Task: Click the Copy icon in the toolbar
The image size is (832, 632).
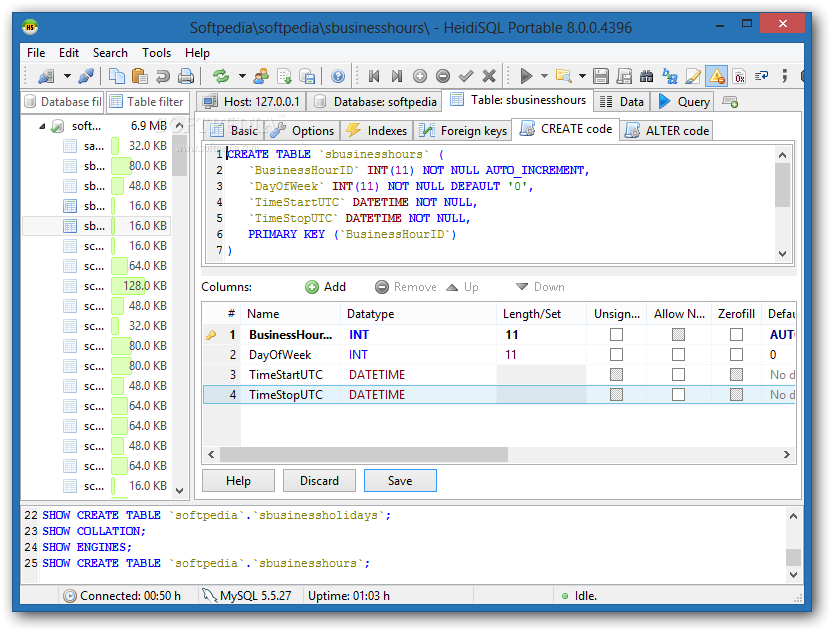Action: point(116,76)
